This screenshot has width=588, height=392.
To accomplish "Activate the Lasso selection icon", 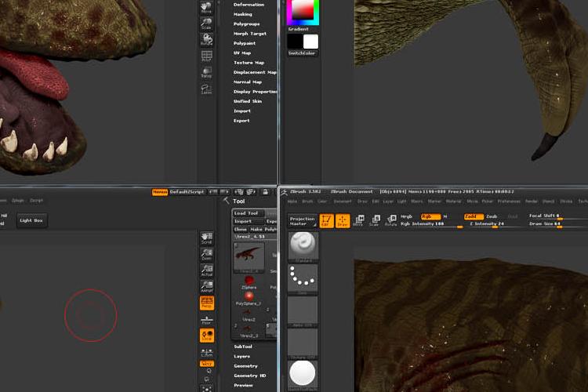I will click(206, 89).
